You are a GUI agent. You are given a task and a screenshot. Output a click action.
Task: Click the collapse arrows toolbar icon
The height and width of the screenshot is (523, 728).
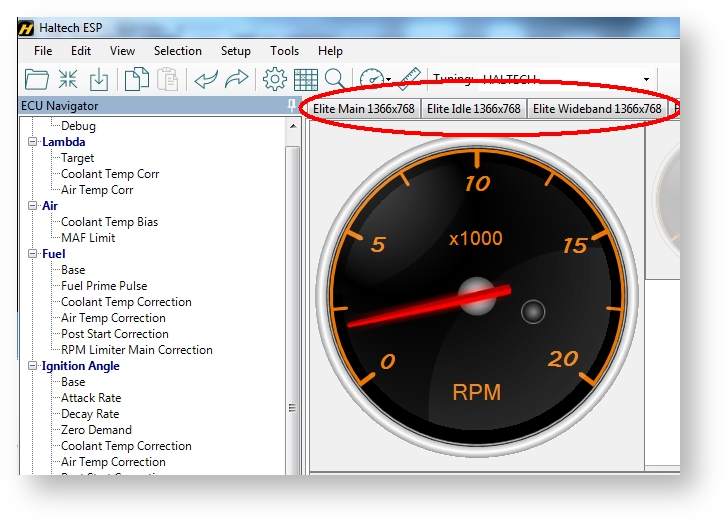[68, 79]
